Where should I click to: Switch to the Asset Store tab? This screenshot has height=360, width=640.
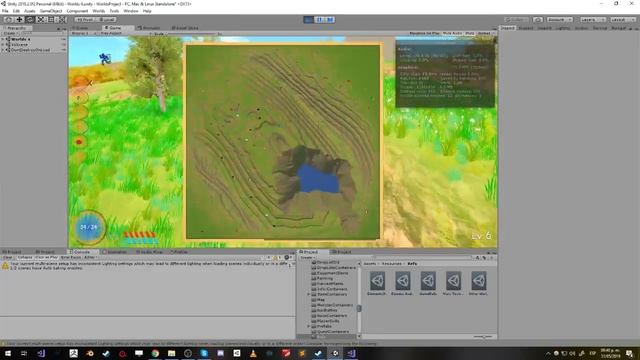pos(184,28)
